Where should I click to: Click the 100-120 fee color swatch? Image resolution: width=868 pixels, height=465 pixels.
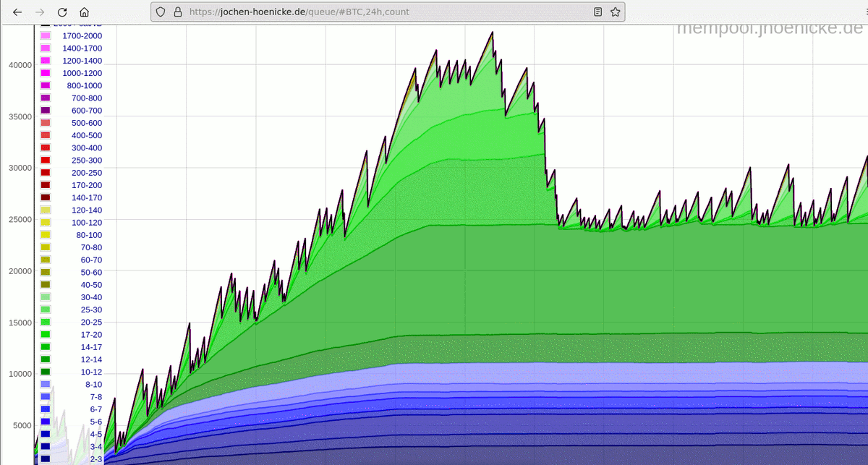(x=46, y=222)
